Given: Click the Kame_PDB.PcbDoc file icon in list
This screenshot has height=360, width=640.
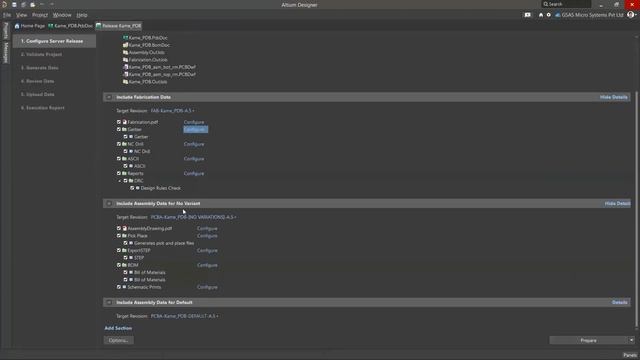Looking at the screenshot, I should (x=125, y=38).
